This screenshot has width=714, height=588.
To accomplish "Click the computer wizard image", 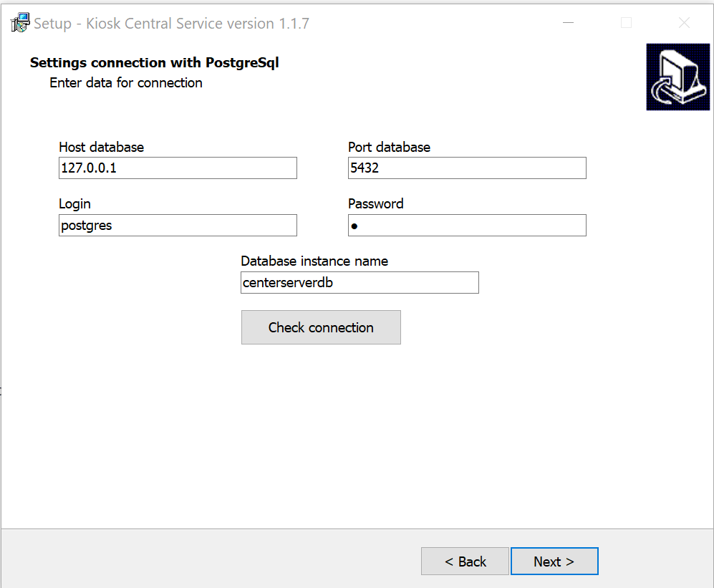I will (677, 77).
